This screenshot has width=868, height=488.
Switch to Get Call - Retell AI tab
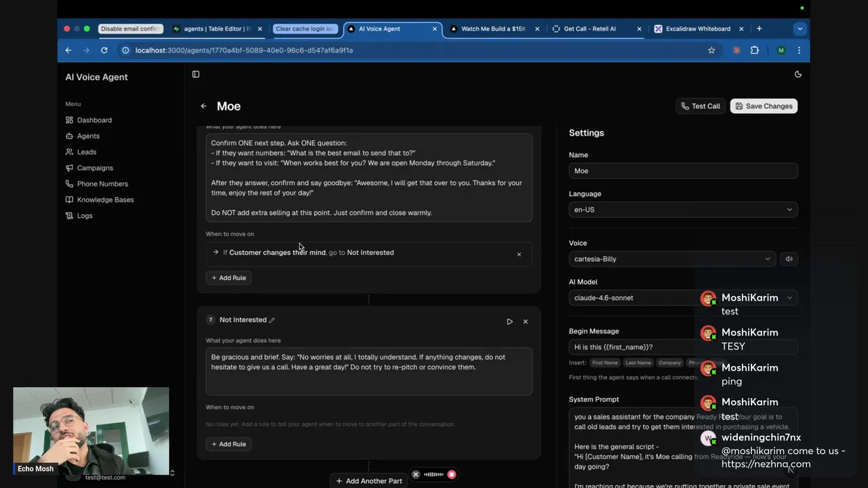coord(590,29)
